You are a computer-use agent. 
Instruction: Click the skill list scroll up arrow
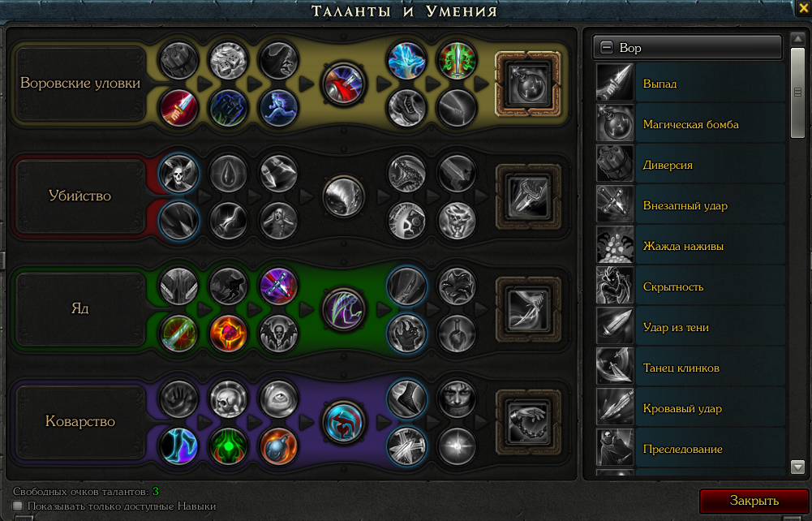pos(797,40)
